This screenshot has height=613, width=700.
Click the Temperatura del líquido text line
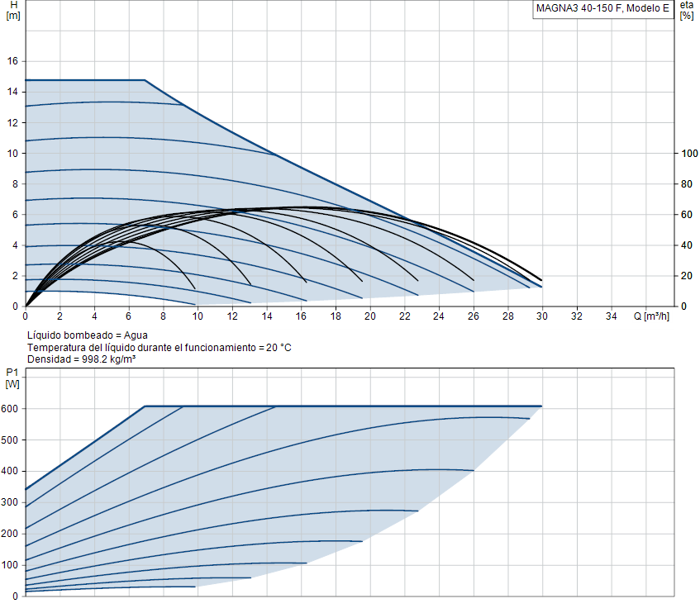160,347
